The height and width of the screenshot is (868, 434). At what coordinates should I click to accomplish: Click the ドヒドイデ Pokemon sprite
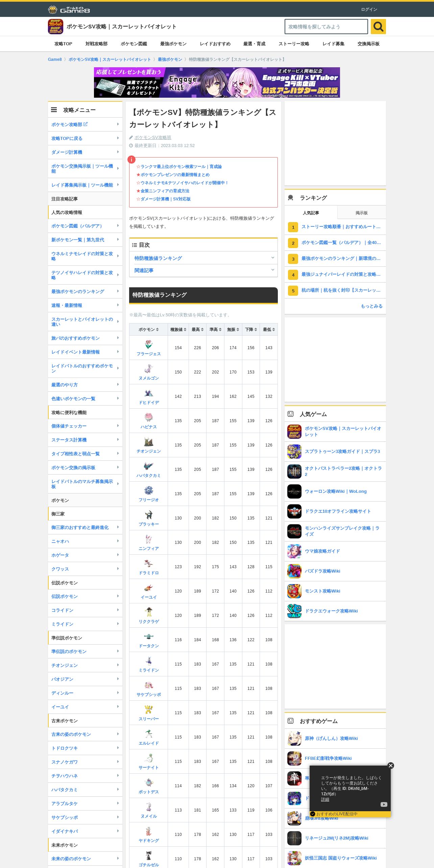[149, 393]
